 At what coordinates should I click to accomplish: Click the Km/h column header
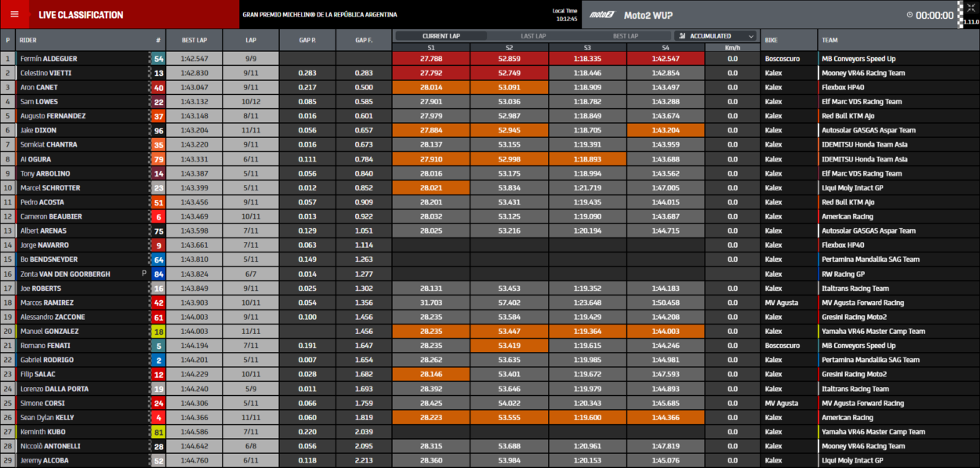click(x=732, y=48)
